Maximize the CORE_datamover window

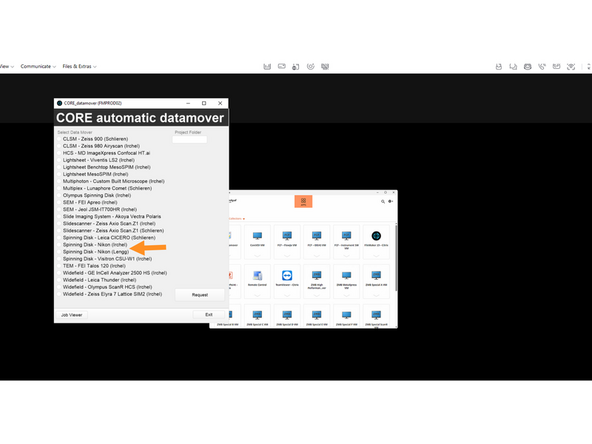[204, 103]
